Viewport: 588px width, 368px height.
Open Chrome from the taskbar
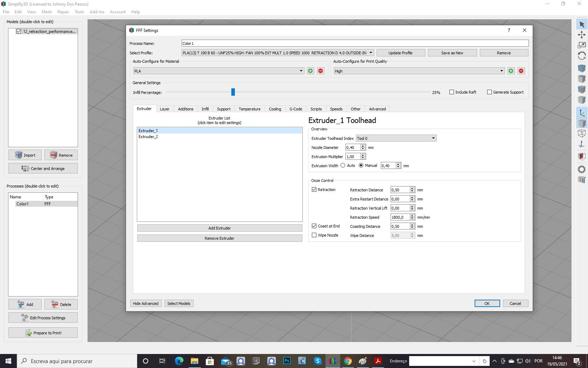coord(348,361)
